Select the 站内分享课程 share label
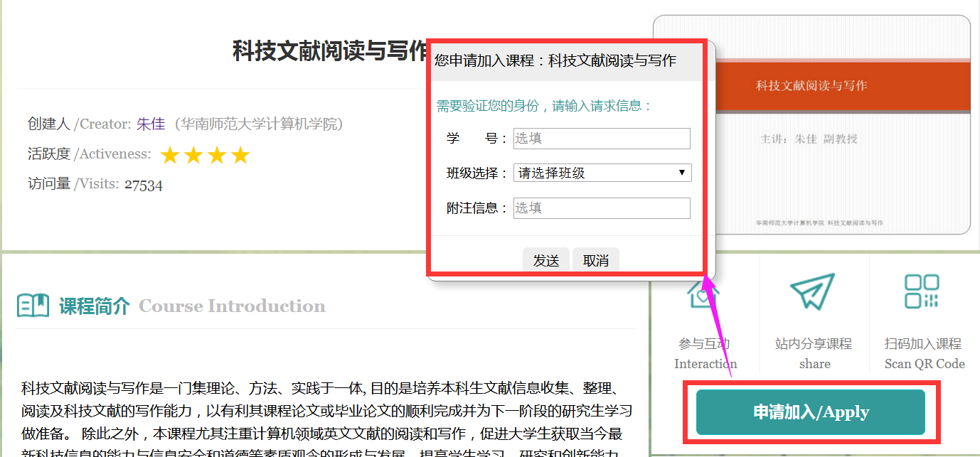 (814, 344)
